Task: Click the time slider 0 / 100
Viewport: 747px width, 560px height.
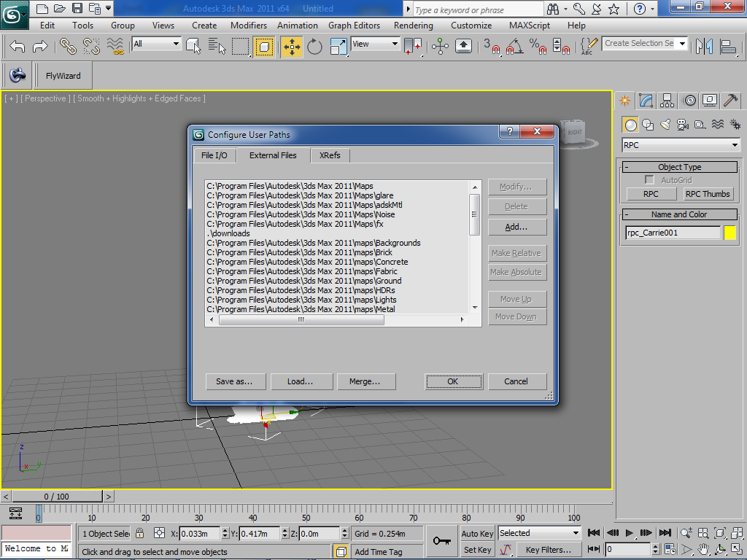Action: pos(57,497)
